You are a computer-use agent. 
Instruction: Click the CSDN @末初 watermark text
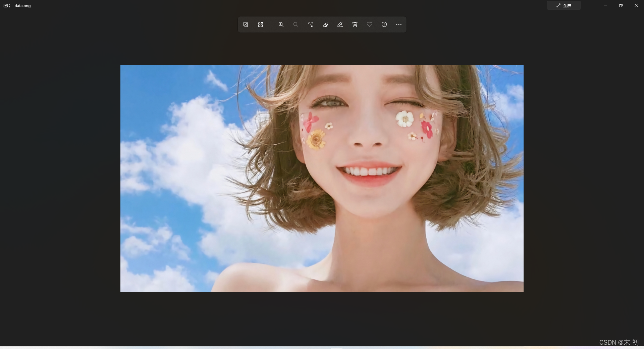618,342
